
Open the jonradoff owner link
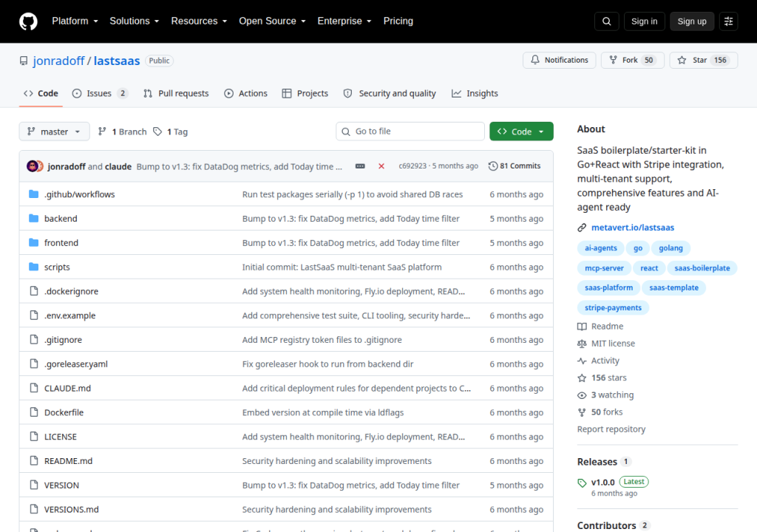coord(58,61)
